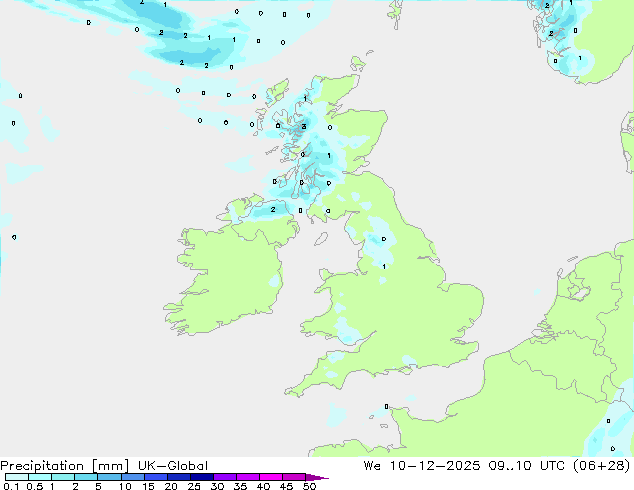This screenshot has width=634, height=490.
Task: Click the "2" value over Northern Ireland
Action: (273, 209)
